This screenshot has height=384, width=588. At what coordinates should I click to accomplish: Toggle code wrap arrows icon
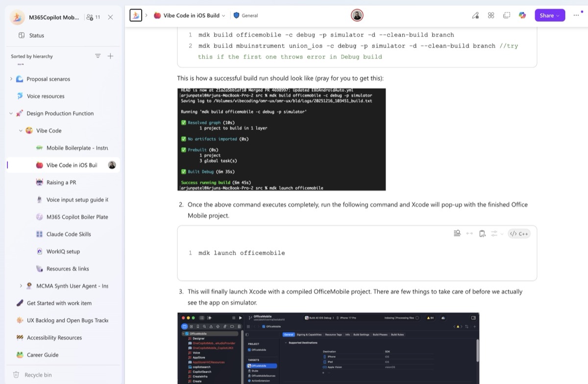(x=469, y=233)
